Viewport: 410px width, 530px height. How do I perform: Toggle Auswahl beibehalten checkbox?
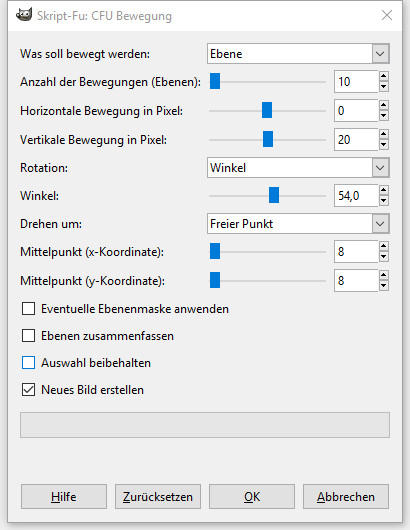tap(28, 363)
